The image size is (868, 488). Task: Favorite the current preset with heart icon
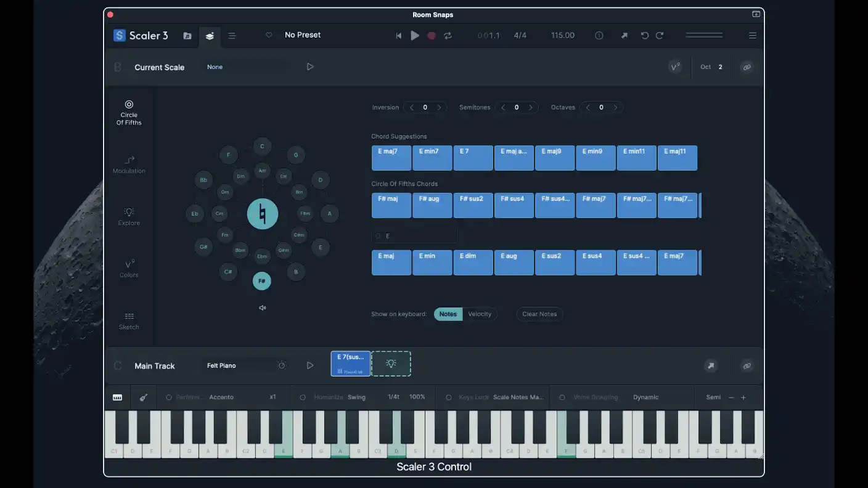269,35
